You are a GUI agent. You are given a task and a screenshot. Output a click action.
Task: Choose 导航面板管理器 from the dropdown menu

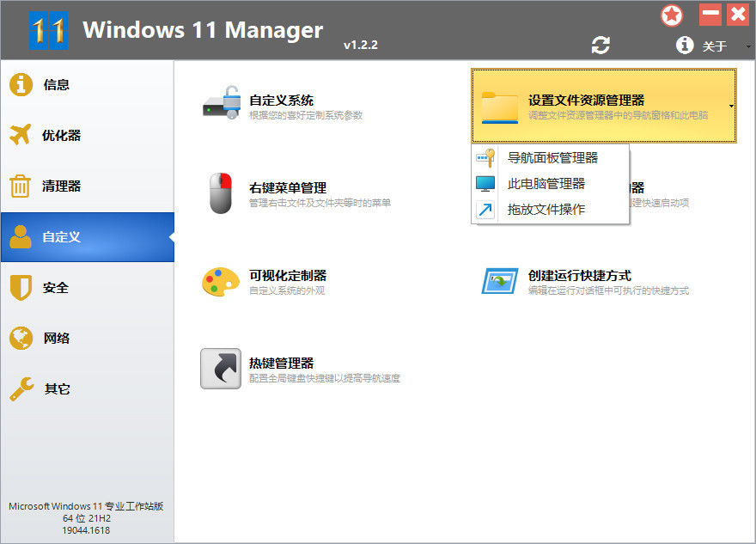552,158
